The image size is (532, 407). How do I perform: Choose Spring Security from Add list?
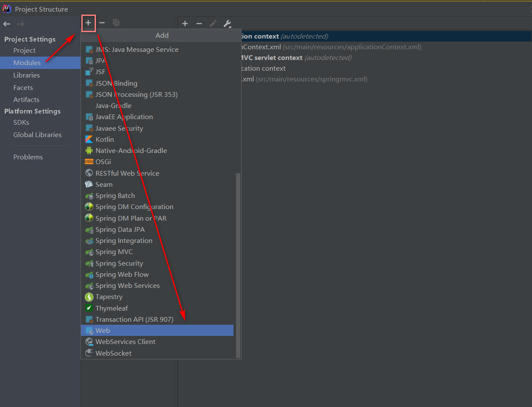pyautogui.click(x=158, y=263)
